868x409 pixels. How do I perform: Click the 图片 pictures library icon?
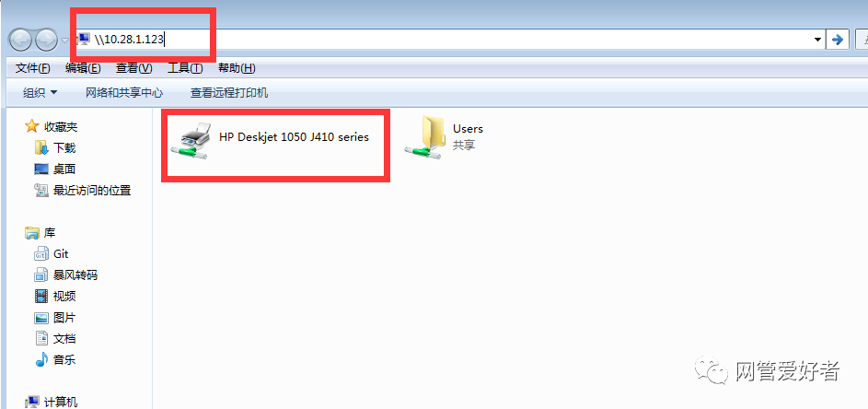pyautogui.click(x=41, y=318)
